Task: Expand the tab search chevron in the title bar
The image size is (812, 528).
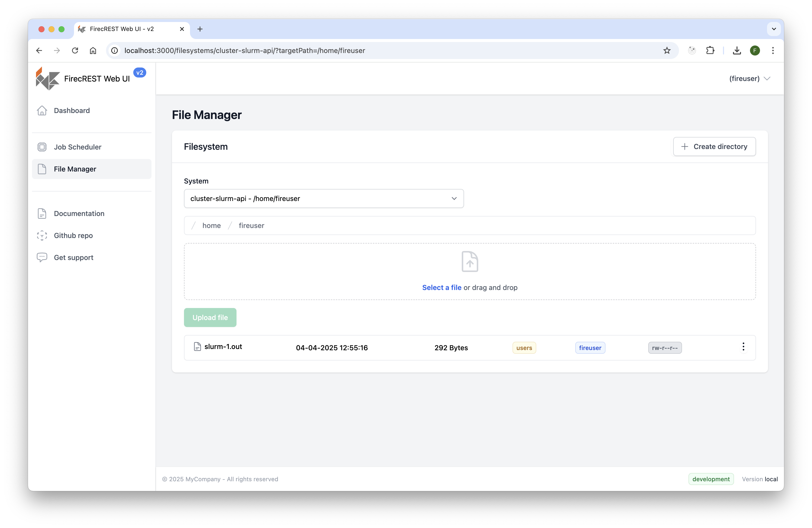Action: pyautogui.click(x=774, y=29)
